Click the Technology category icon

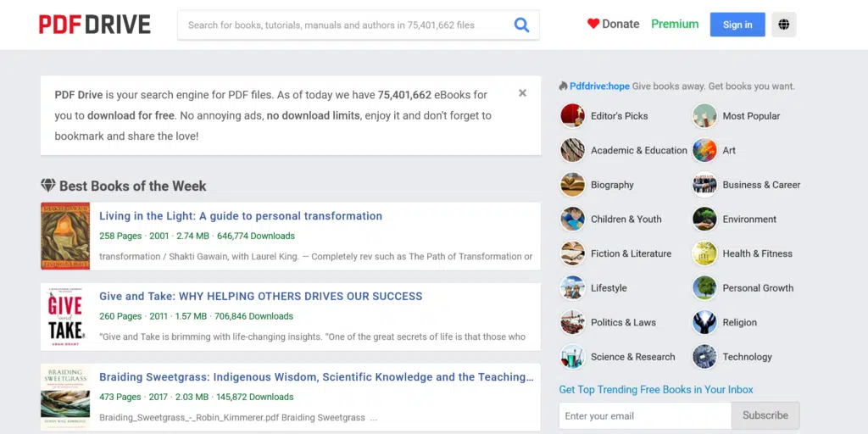tap(704, 357)
